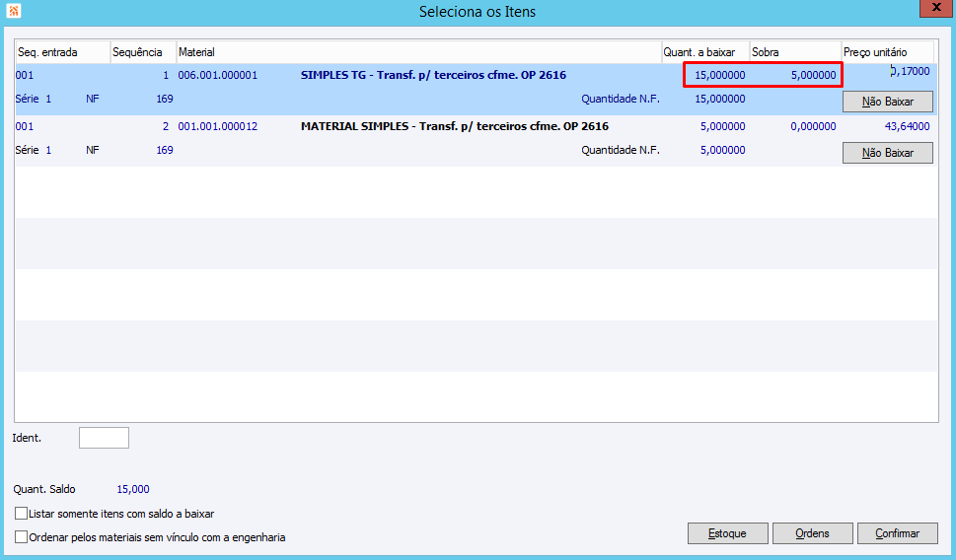Click the 15,000000 Quant. a baixar cell
Image resolution: width=956 pixels, height=560 pixels.
tap(720, 75)
